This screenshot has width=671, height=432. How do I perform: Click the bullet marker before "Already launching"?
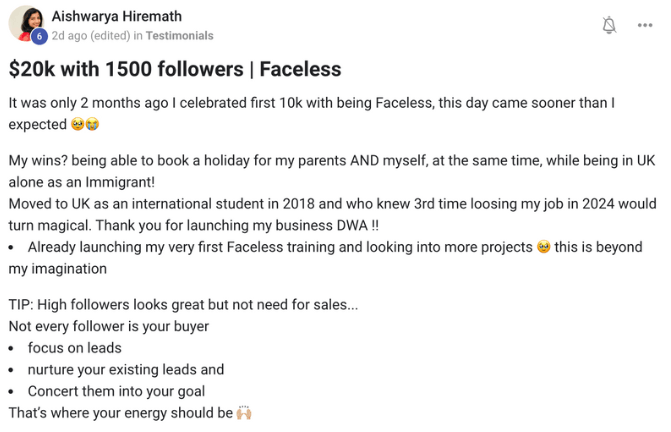pyautogui.click(x=11, y=247)
